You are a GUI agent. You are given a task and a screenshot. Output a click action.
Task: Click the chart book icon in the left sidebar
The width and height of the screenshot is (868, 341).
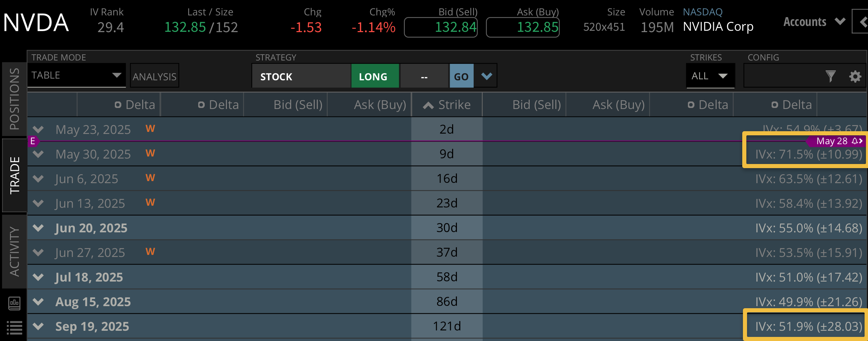tap(14, 303)
